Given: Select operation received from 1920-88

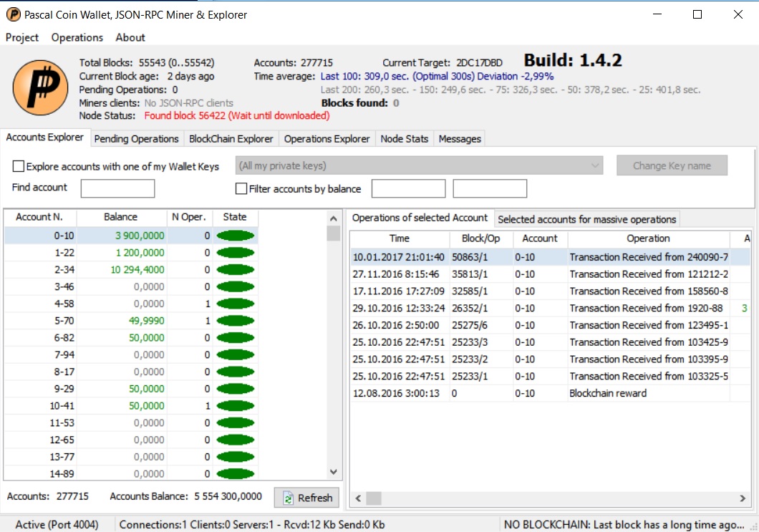Looking at the screenshot, I should click(x=551, y=308).
